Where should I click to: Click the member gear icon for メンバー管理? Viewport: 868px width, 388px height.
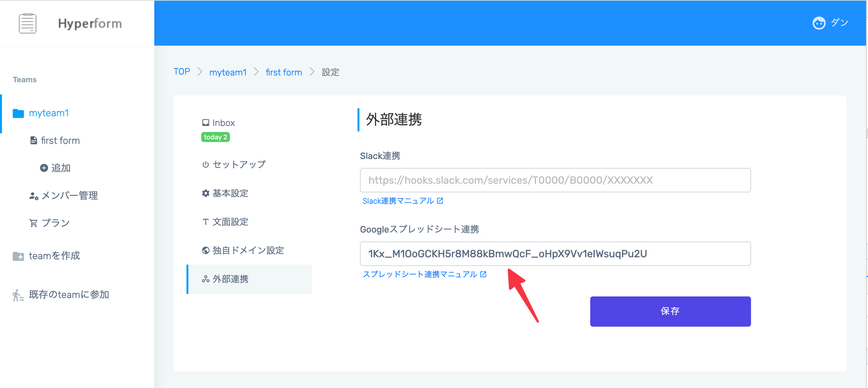point(33,196)
